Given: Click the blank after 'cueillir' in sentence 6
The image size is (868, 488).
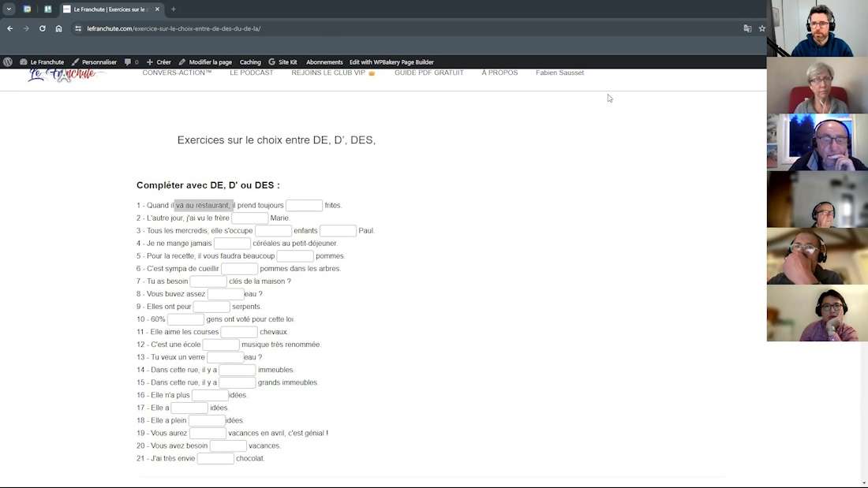Looking at the screenshot, I should (239, 269).
